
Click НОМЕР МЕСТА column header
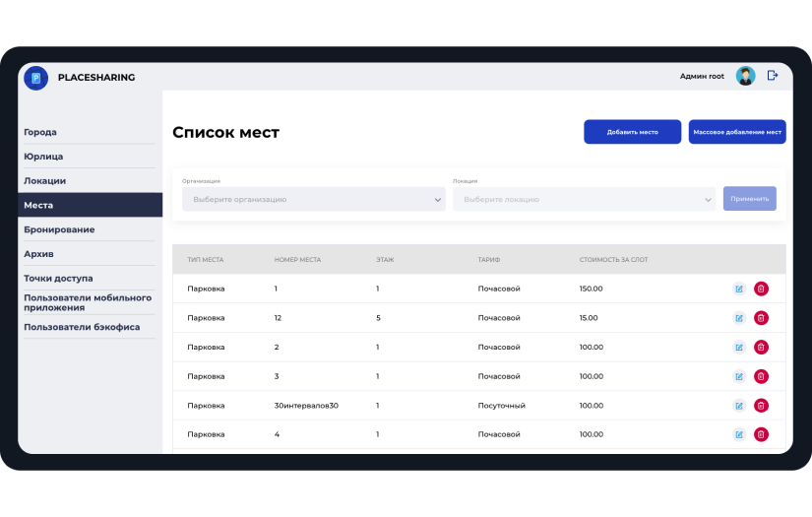[x=298, y=260]
